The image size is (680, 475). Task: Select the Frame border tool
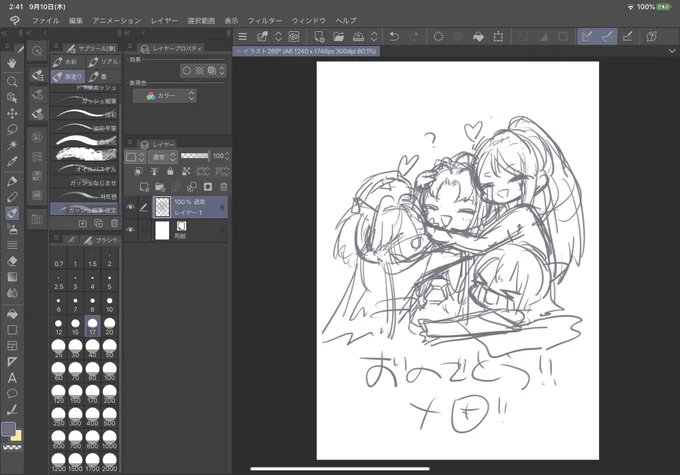(x=12, y=346)
